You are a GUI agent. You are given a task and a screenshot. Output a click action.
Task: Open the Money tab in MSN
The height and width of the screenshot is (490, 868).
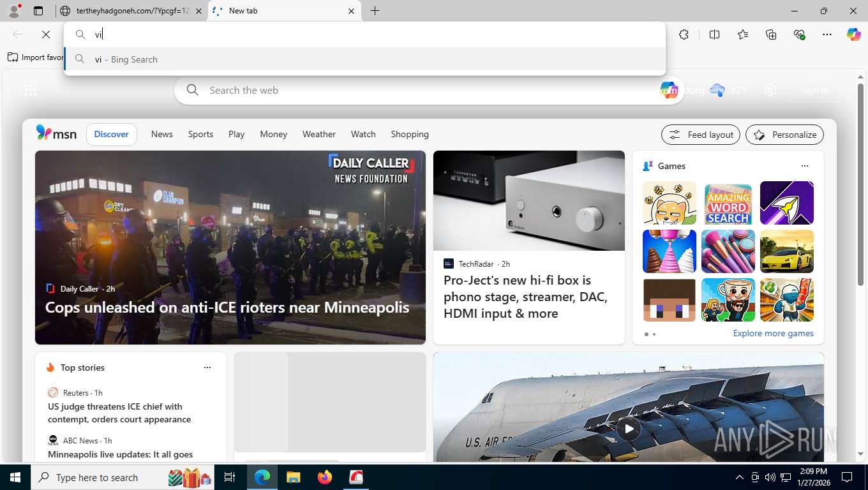point(274,134)
